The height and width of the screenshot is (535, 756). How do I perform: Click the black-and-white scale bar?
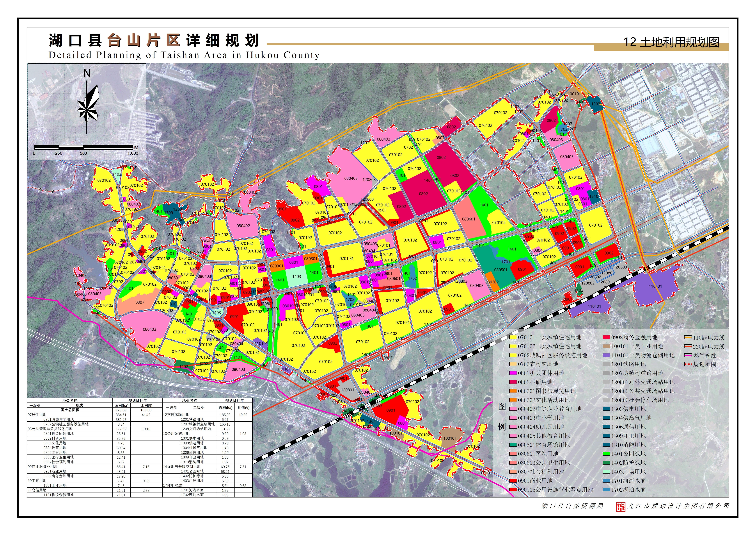(x=83, y=147)
